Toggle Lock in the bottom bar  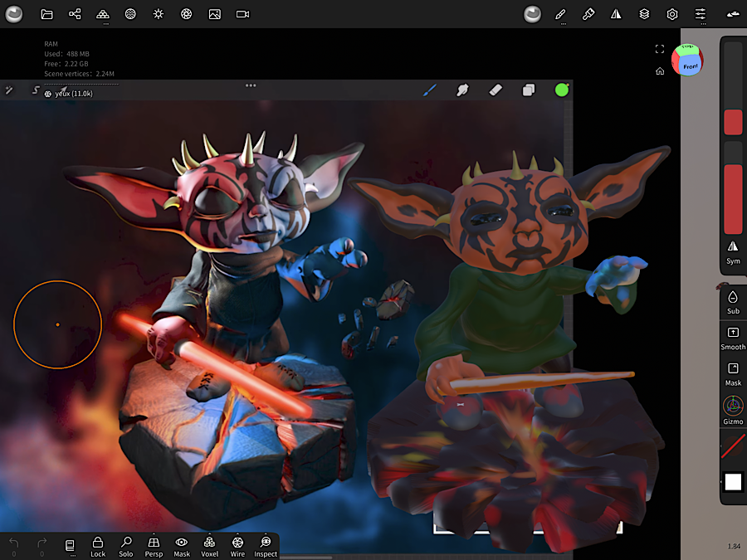pos(98,547)
